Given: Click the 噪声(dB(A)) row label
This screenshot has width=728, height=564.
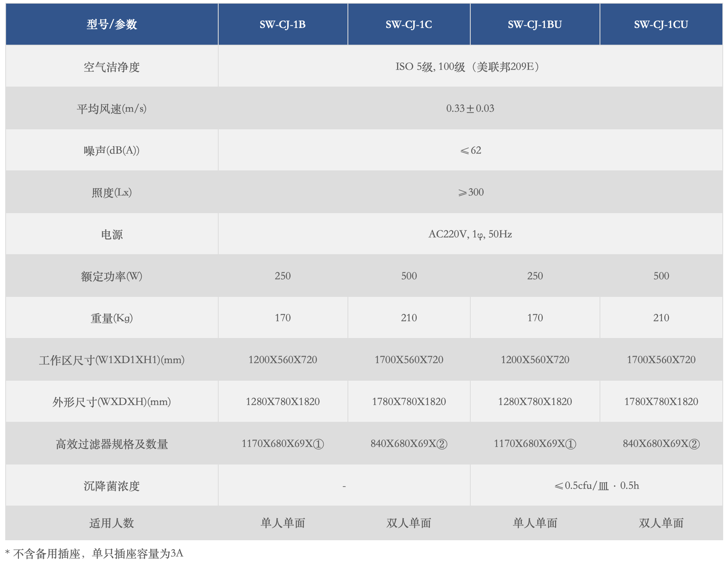Looking at the screenshot, I should pyautogui.click(x=110, y=150).
